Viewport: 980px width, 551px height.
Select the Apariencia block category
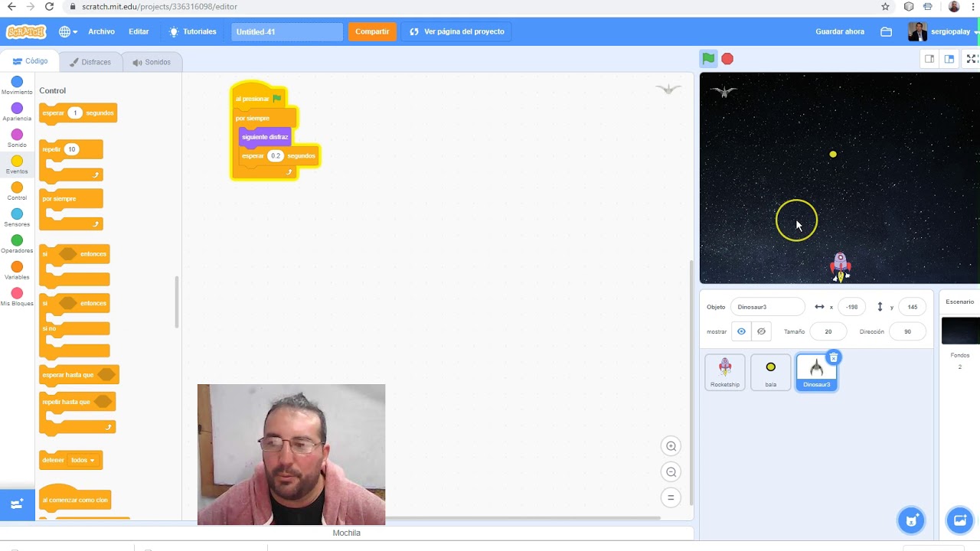coord(17,112)
